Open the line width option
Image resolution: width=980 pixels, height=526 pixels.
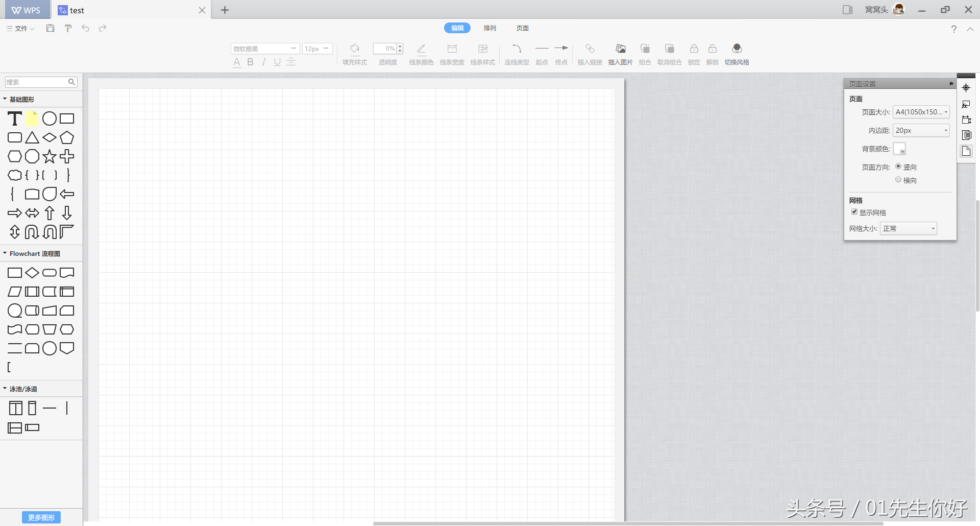coord(452,49)
